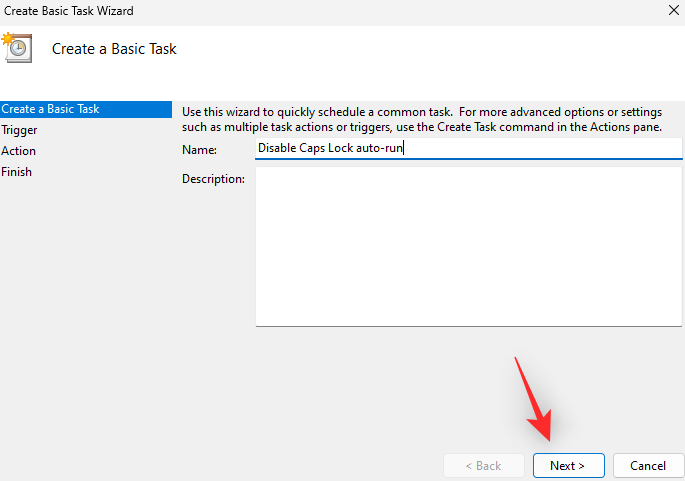Viewport: 685px width, 481px height.
Task: Click the Next > button
Action: pos(568,466)
